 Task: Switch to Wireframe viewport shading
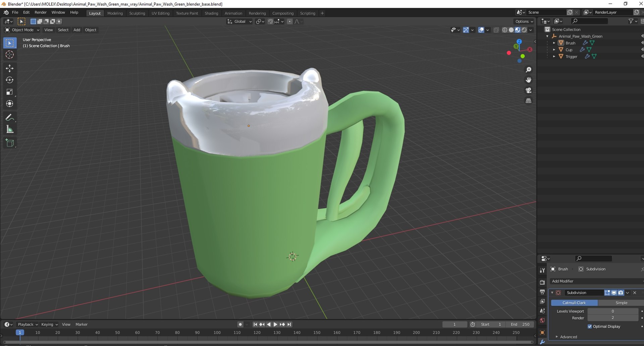click(504, 30)
